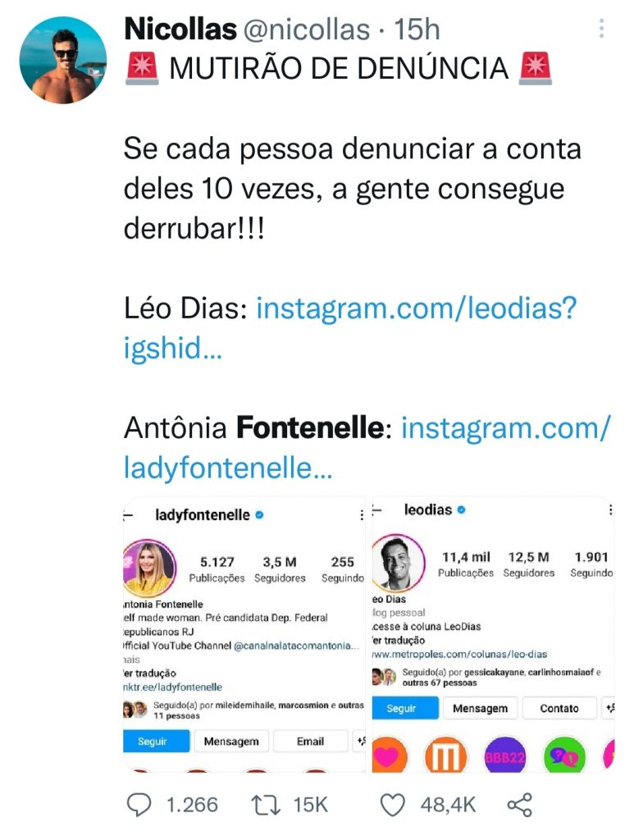Tap the share icon below the tweet

(520, 805)
